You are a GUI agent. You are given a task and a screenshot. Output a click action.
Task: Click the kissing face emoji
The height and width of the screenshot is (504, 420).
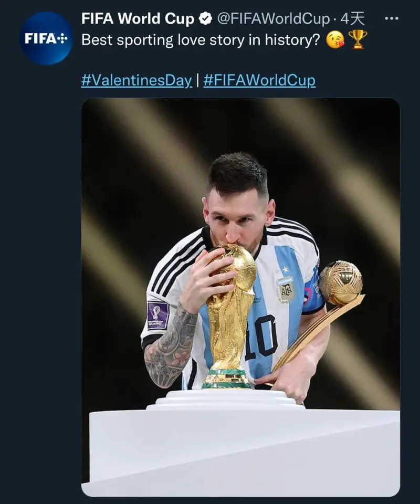335,40
